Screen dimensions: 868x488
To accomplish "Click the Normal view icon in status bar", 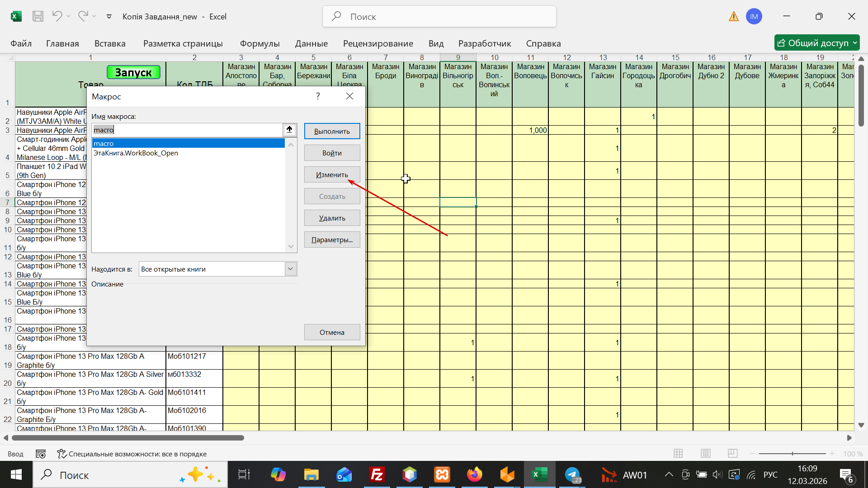I will click(678, 453).
